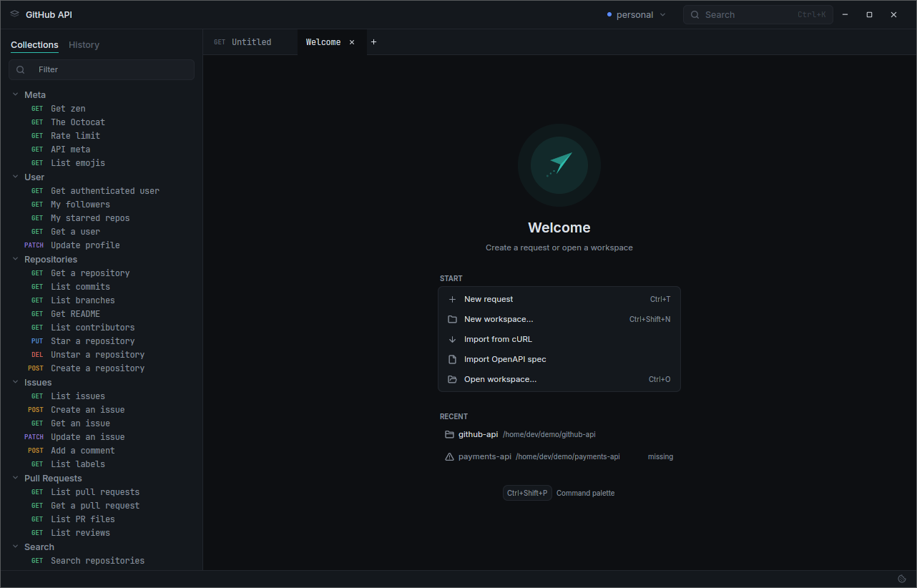Click the warning triangle beside payments-api
This screenshot has height=588, width=917.
[449, 456]
